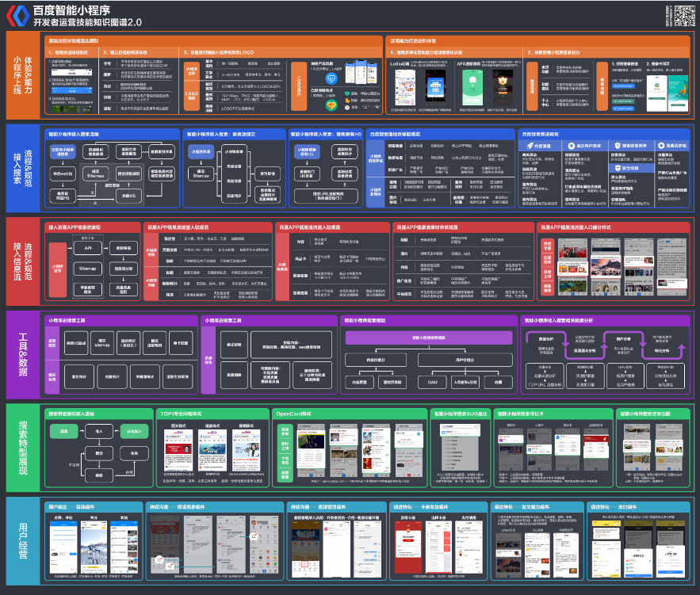The height and width of the screenshot is (595, 700).
Task: Click the API box in the 信息流 flowchart
Action: [88, 248]
